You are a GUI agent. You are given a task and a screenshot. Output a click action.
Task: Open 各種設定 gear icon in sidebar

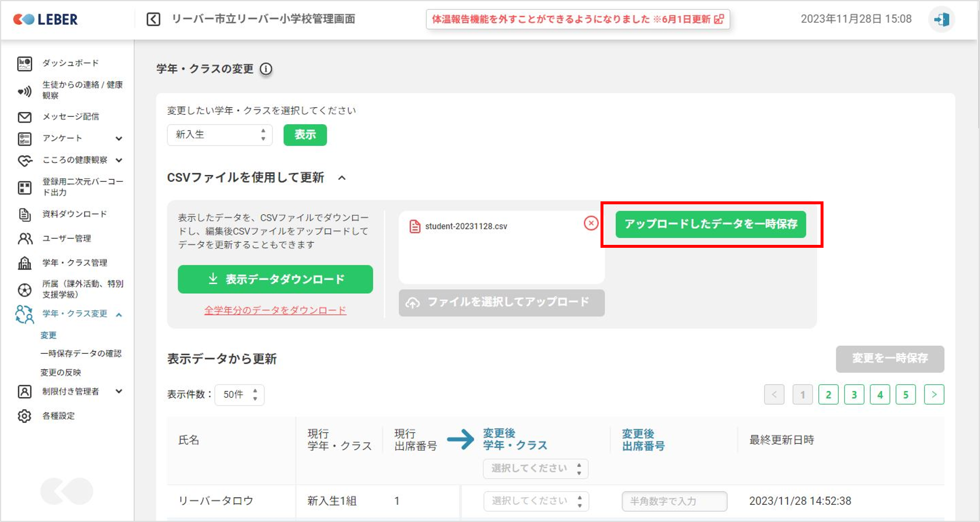point(24,416)
